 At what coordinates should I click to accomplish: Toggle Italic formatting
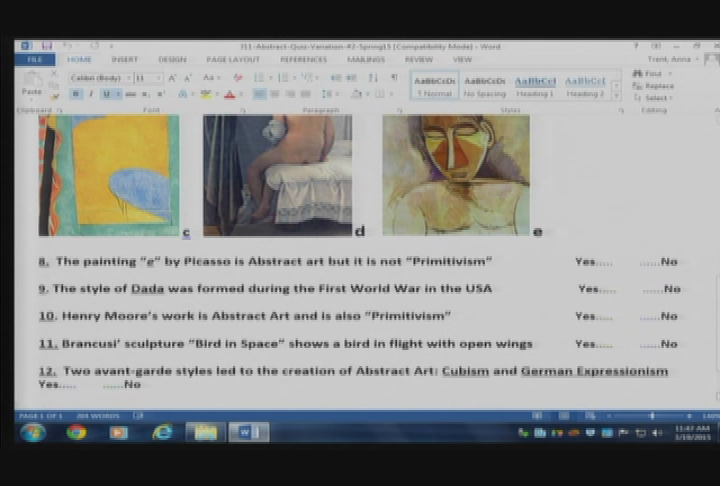[91, 94]
